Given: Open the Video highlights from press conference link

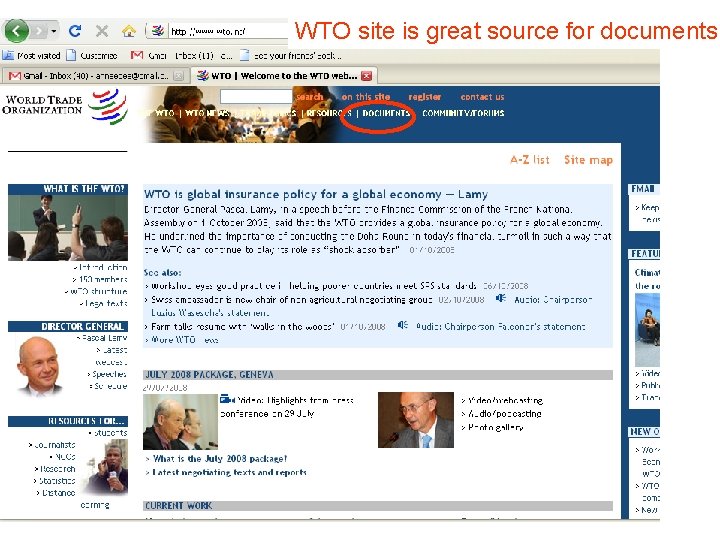Looking at the screenshot, I should coord(287,407).
